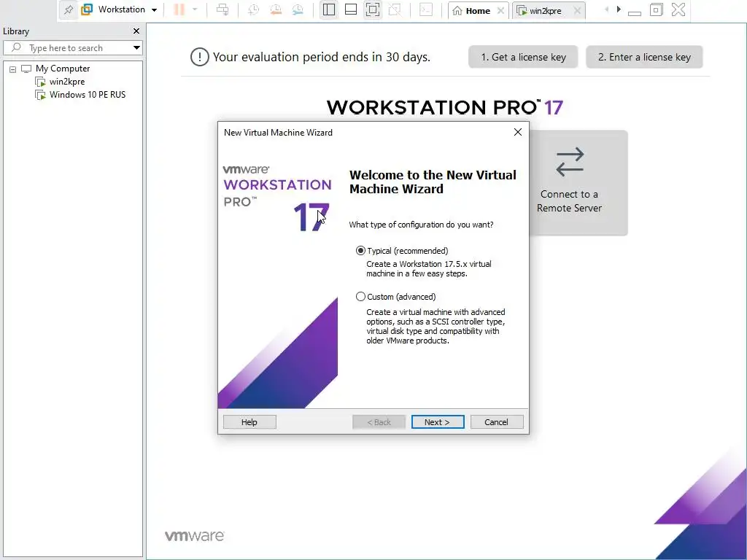Viewport: 747px width, 560px height.
Task: Click the Suspend/pause VM toolbar icon
Action: click(179, 9)
